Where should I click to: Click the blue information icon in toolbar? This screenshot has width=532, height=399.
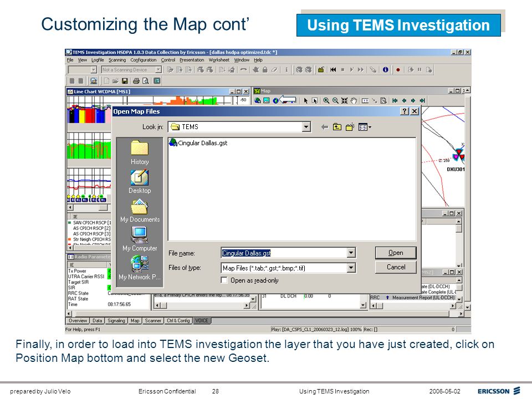[386, 70]
